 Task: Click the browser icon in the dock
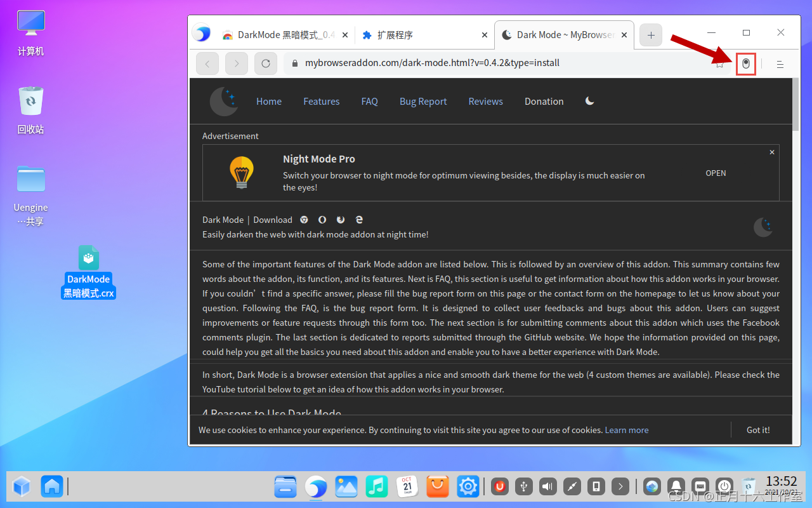coord(316,487)
